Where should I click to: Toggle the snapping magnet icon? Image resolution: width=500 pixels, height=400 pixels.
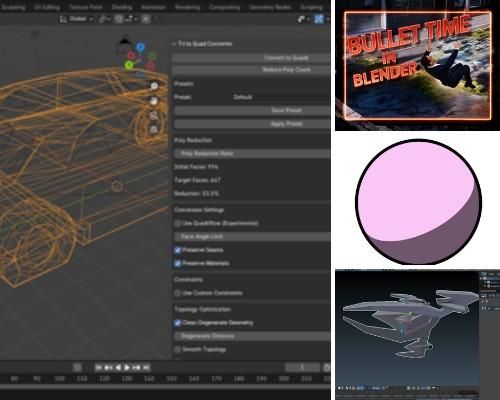pyautogui.click(x=119, y=19)
